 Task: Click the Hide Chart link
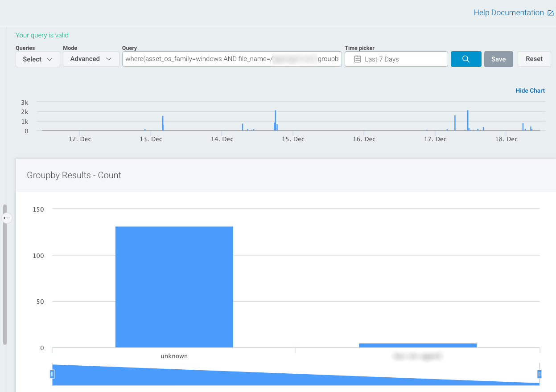[x=530, y=90]
